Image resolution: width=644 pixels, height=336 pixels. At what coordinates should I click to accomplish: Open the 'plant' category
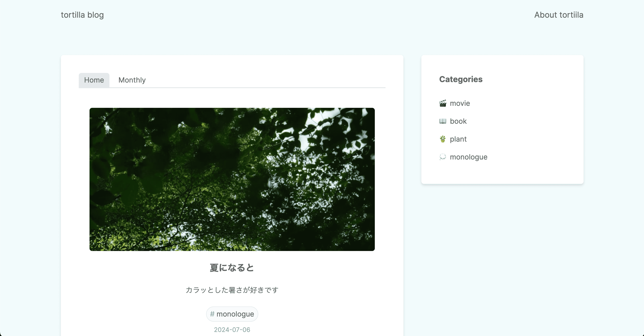(458, 139)
